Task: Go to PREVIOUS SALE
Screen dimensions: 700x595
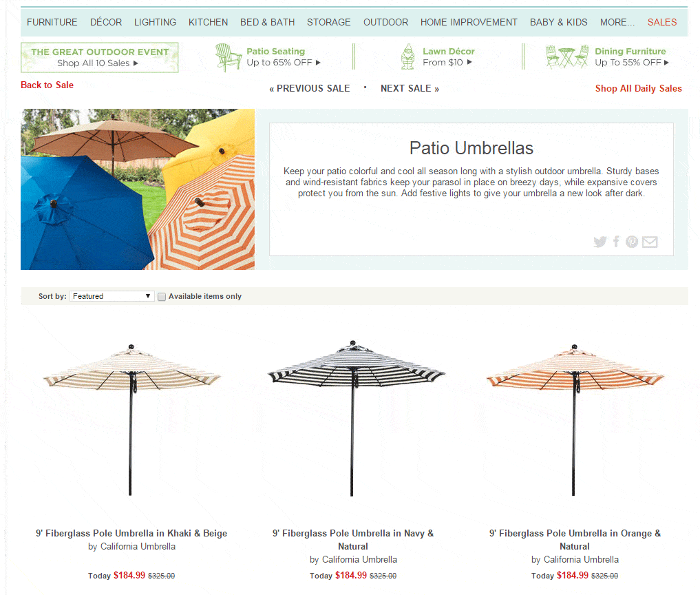Action: coord(309,88)
